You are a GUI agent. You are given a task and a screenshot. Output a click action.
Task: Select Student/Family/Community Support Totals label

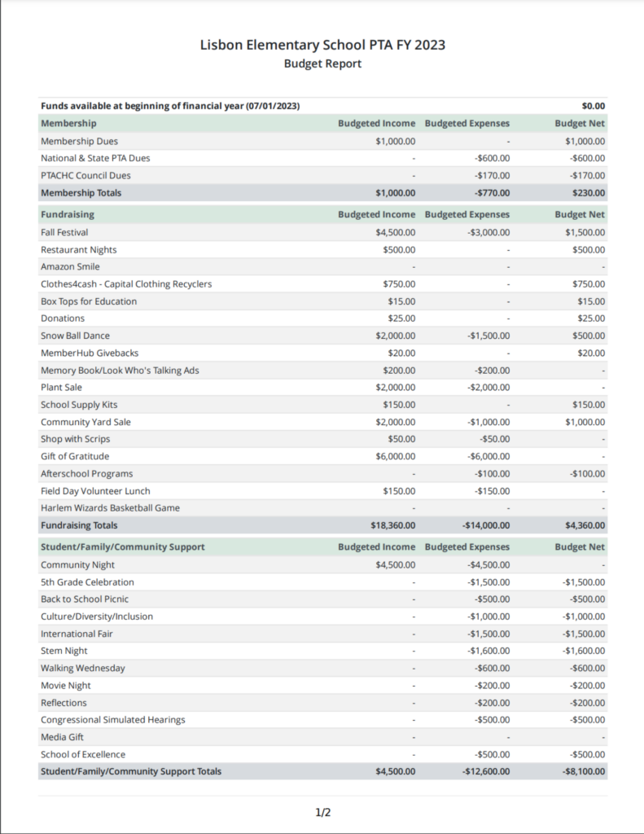(x=131, y=771)
